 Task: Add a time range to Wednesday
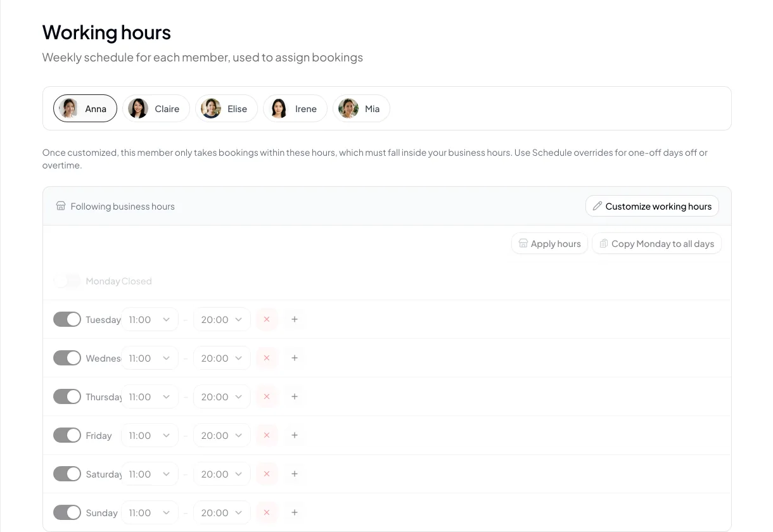pos(295,358)
